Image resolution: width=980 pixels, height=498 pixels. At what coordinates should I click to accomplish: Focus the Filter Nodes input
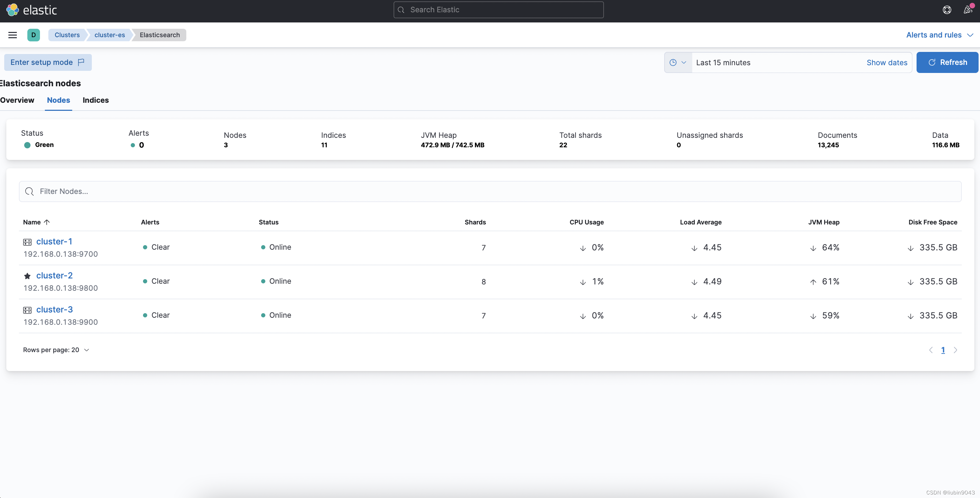click(490, 191)
